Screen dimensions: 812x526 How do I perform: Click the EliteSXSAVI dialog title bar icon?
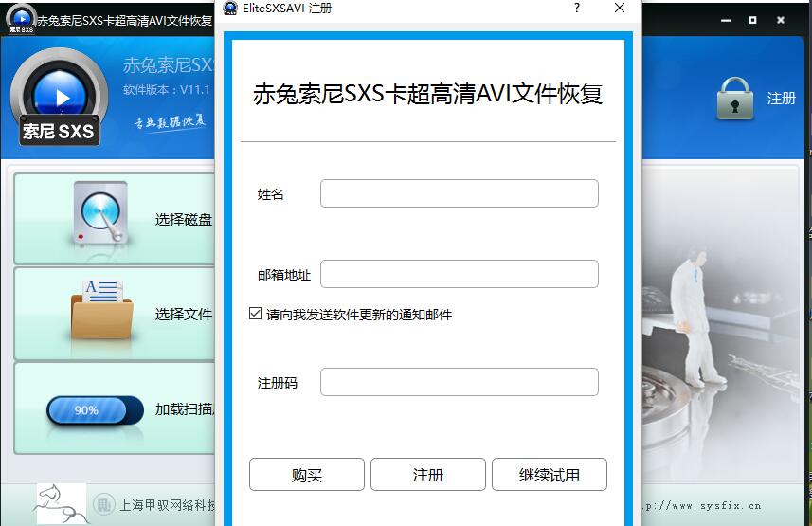pyautogui.click(x=230, y=8)
